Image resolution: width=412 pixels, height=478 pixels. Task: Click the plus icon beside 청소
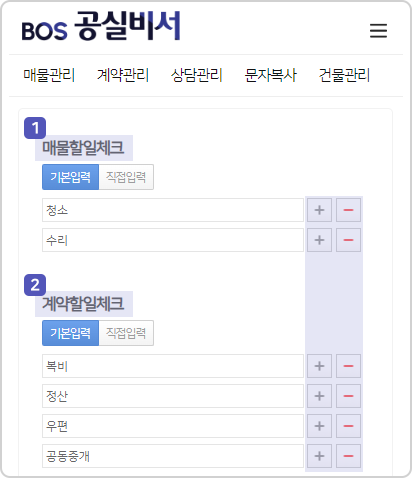[x=319, y=210]
